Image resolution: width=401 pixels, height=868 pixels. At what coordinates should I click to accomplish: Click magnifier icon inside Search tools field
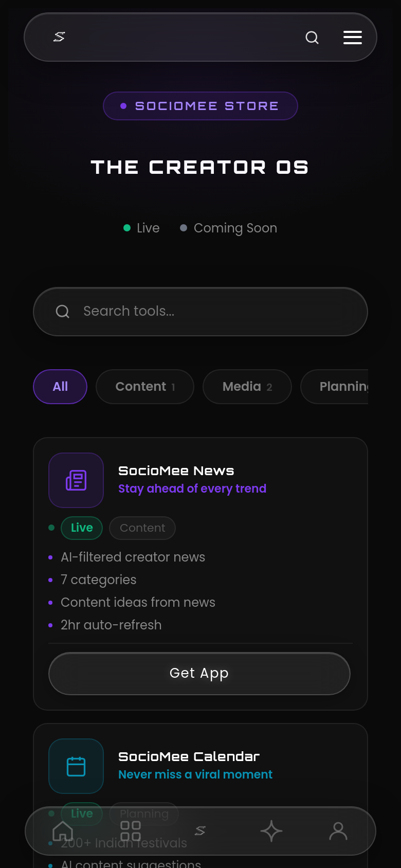(63, 312)
